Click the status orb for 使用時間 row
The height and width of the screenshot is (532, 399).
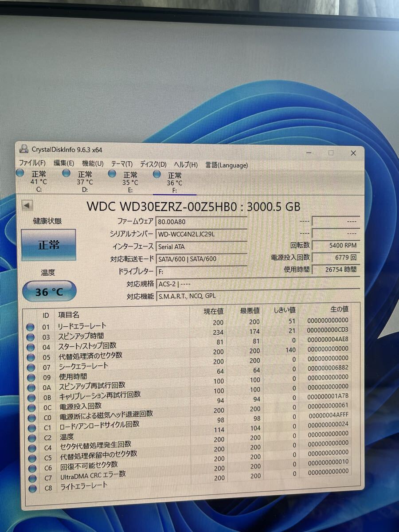(31, 378)
